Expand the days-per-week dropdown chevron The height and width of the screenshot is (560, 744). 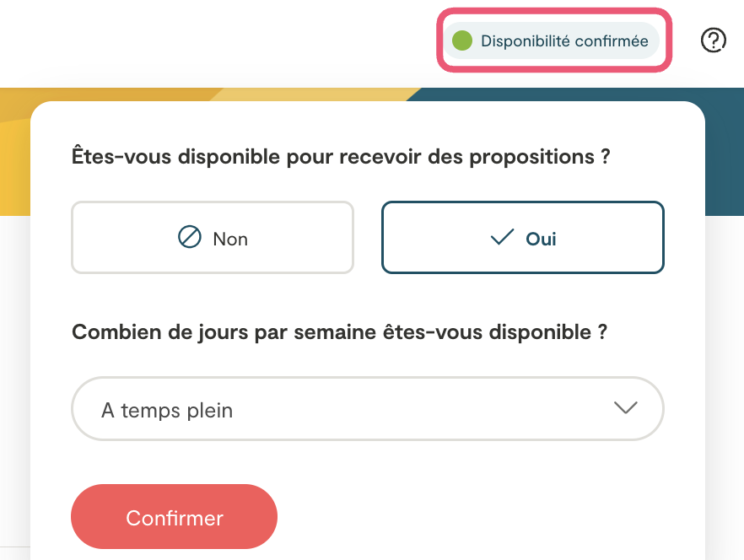[625, 408]
